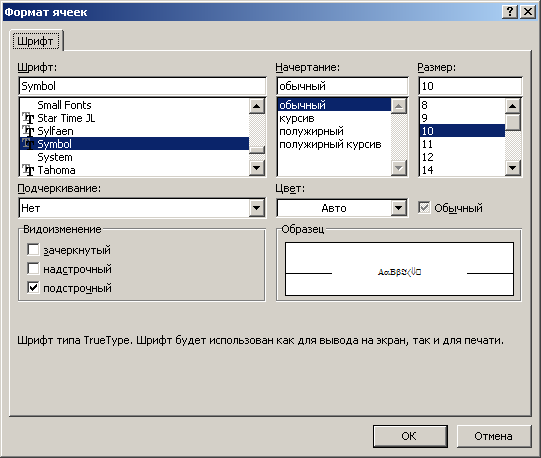Image resolution: width=541 pixels, height=458 pixels.
Task: Click the size list scrollbar thumb
Action: coord(513,122)
